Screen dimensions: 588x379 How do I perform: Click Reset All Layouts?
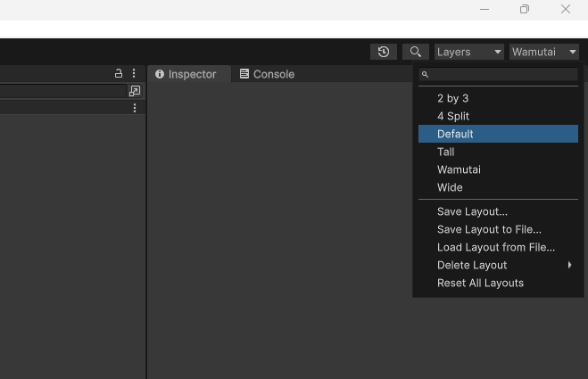(x=480, y=283)
